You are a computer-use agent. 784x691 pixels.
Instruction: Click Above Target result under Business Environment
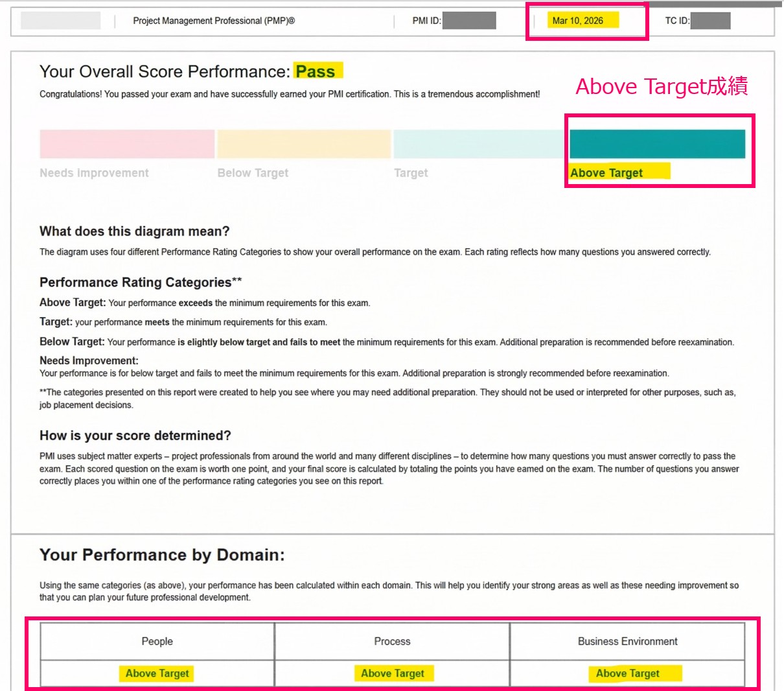tap(628, 673)
